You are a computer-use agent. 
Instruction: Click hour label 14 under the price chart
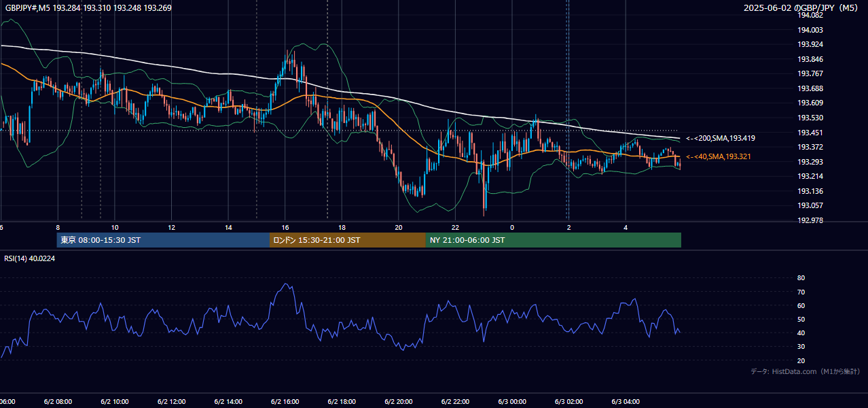tap(228, 227)
